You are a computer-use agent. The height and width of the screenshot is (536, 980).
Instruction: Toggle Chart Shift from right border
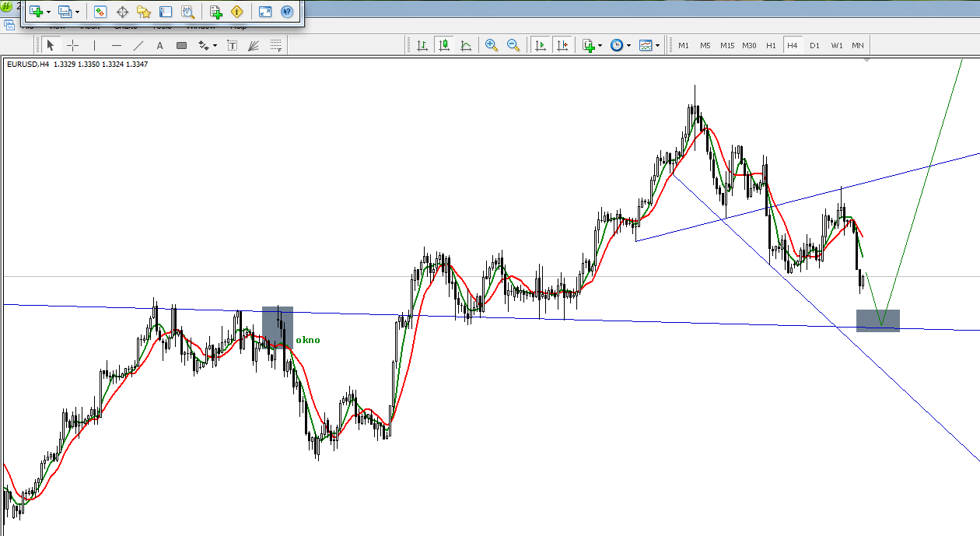(x=562, y=45)
